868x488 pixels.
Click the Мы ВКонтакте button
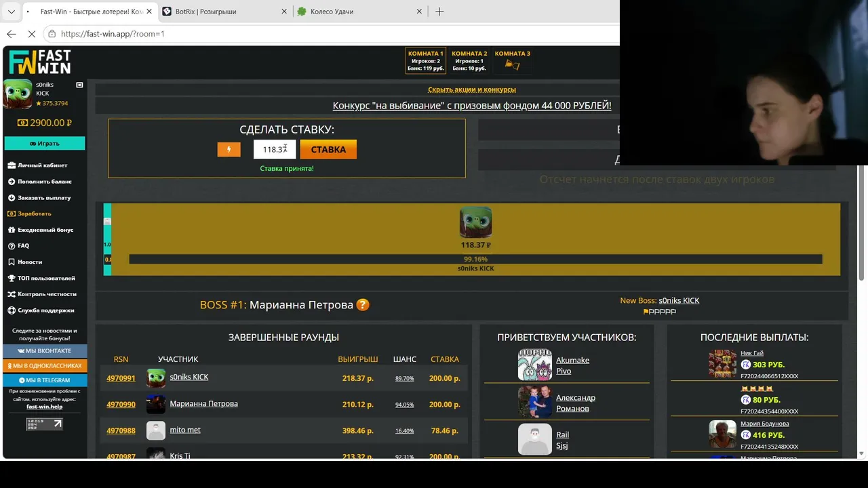45,351
